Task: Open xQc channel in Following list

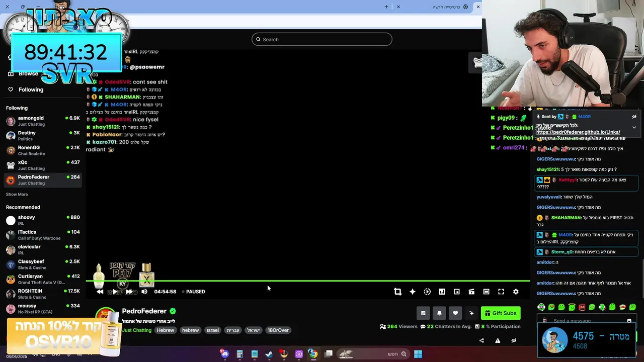Action: (x=43, y=165)
